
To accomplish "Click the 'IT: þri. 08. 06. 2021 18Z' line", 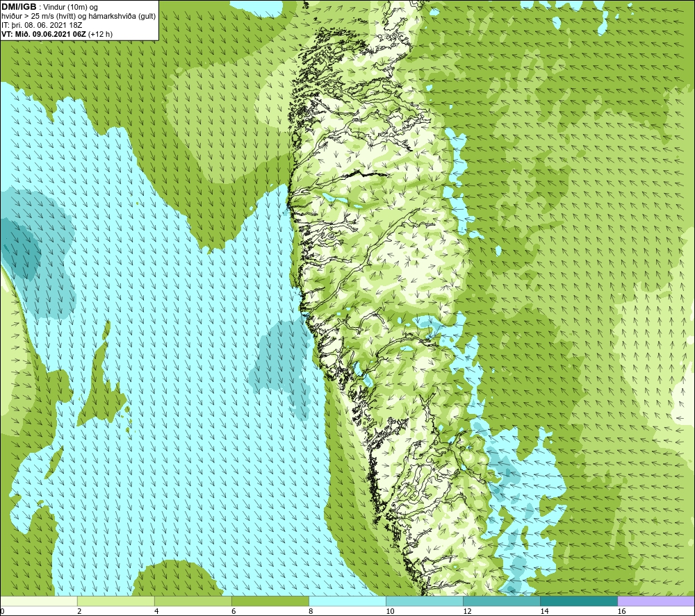I will (x=42, y=25).
